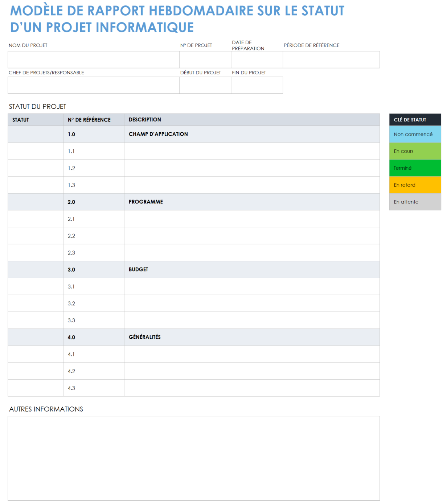Click the CLÉ DE STATUT header
Viewport: 447px width, 504px height.
click(415, 119)
